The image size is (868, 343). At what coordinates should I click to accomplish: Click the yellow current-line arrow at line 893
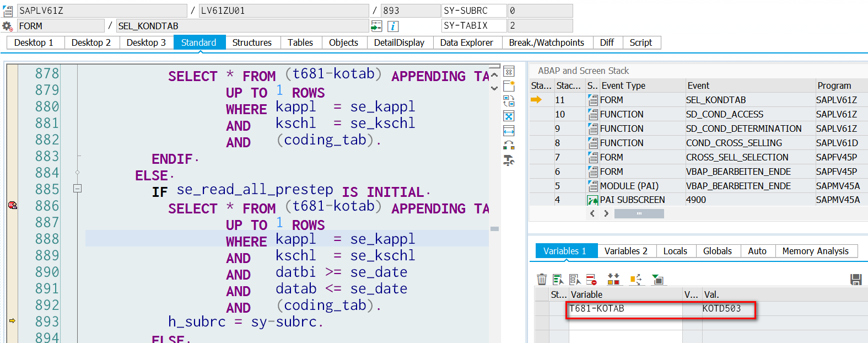(12, 320)
